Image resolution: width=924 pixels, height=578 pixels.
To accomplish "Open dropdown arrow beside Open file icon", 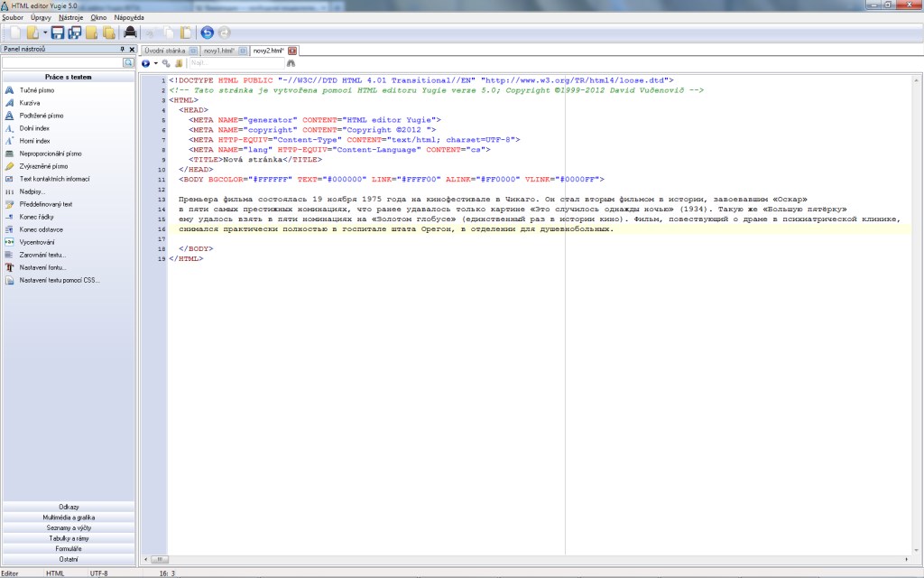I will click(x=45, y=33).
